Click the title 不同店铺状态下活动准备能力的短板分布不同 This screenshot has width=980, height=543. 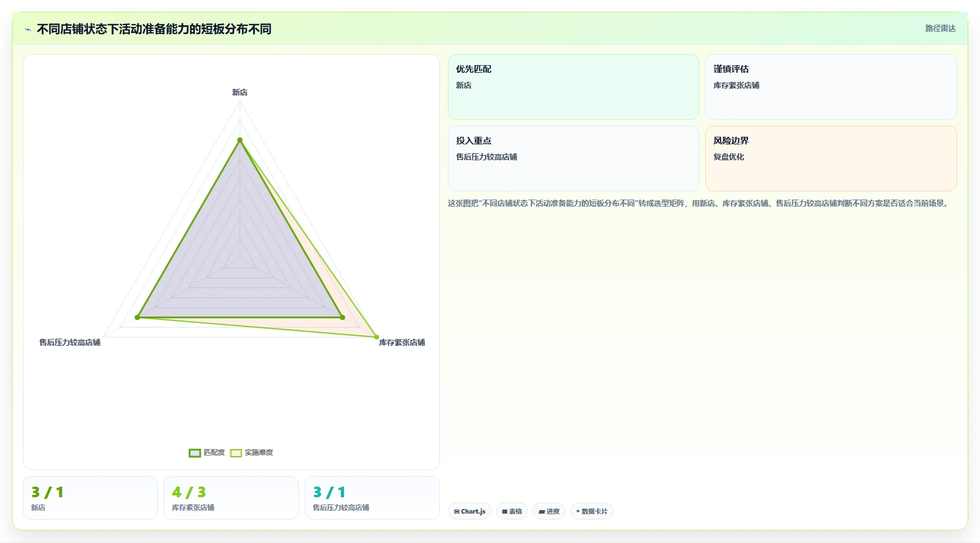[154, 29]
